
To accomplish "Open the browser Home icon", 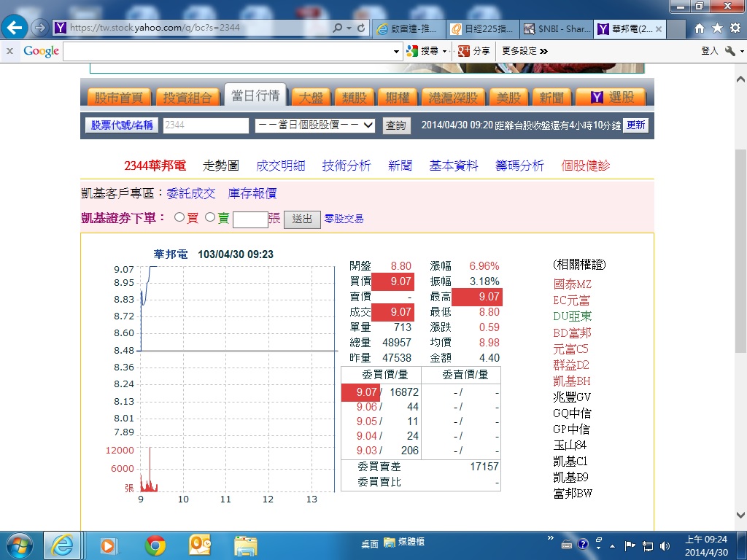I will (x=700, y=28).
